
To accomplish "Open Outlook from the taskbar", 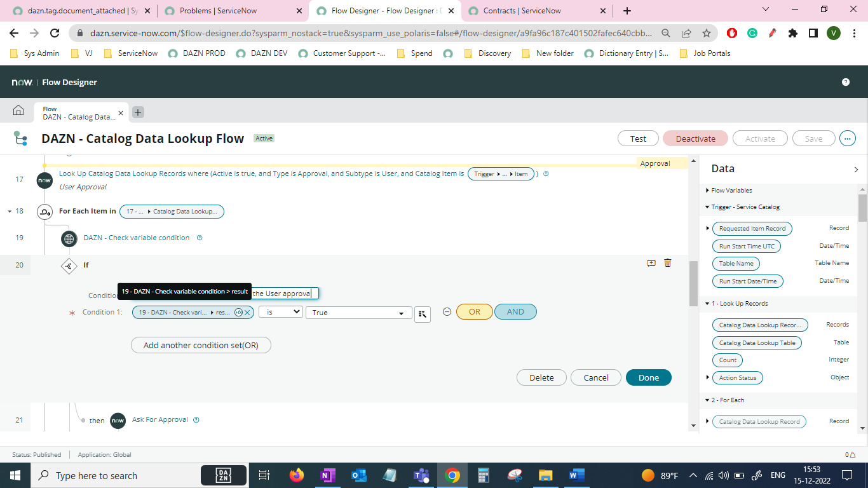I will coord(359,475).
